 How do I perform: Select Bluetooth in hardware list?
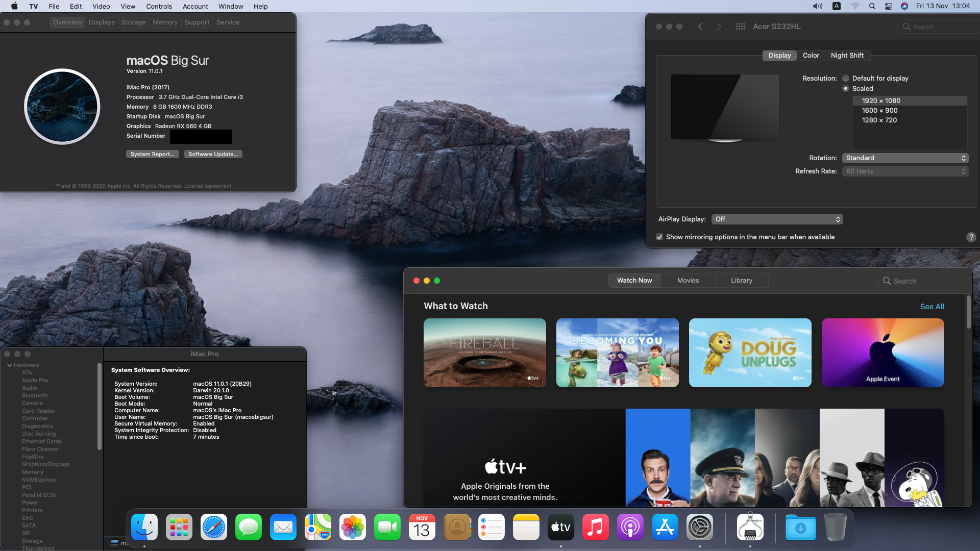pyautogui.click(x=34, y=396)
